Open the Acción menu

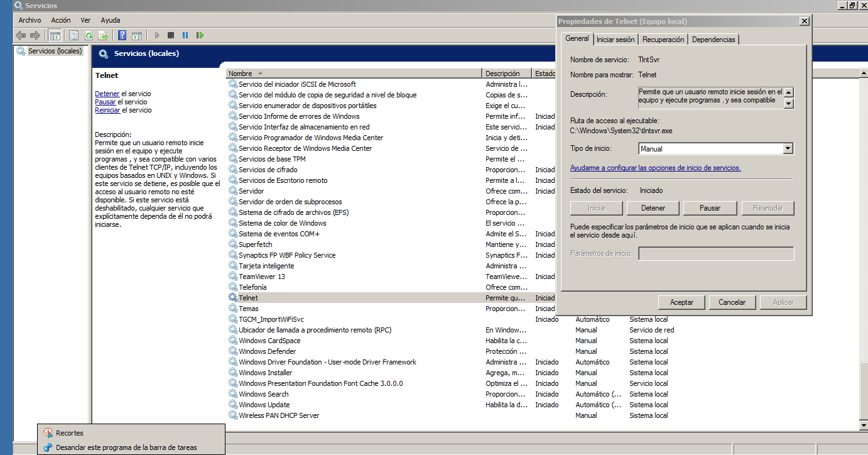coord(61,20)
